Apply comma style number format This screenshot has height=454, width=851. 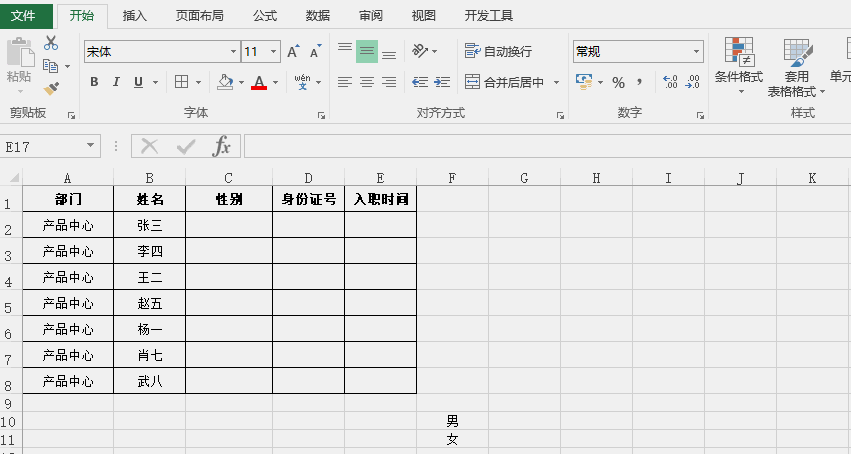click(x=640, y=82)
